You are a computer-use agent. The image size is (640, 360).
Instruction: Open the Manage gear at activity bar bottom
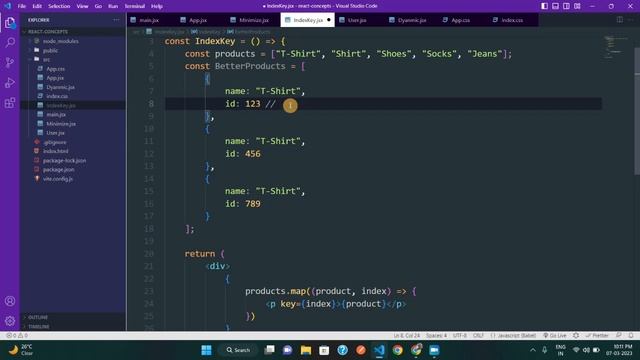pyautogui.click(x=10, y=321)
